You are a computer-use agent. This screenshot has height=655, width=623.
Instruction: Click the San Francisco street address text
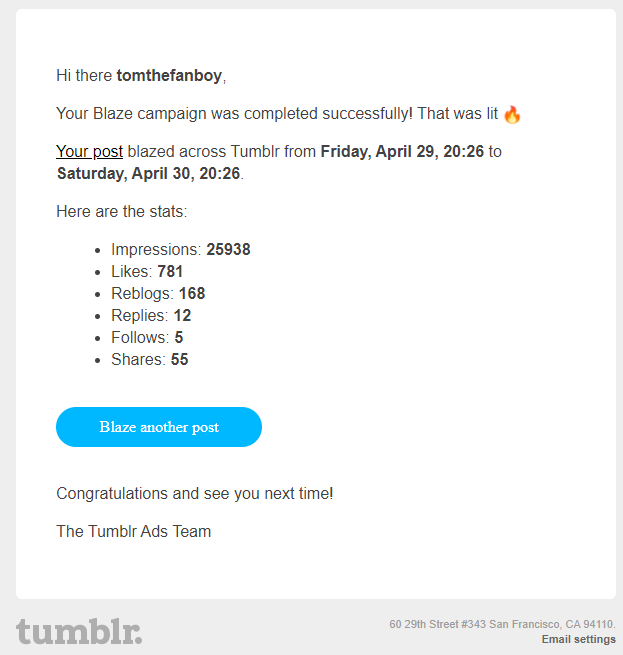[x=502, y=625]
